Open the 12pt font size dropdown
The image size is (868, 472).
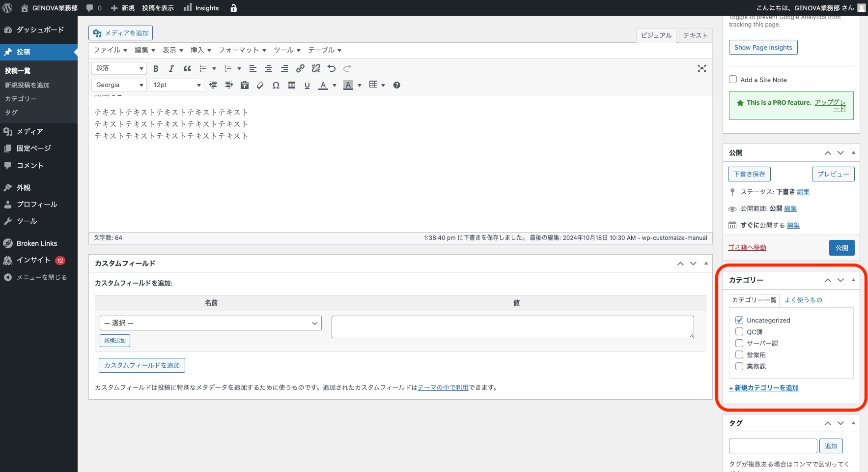176,85
